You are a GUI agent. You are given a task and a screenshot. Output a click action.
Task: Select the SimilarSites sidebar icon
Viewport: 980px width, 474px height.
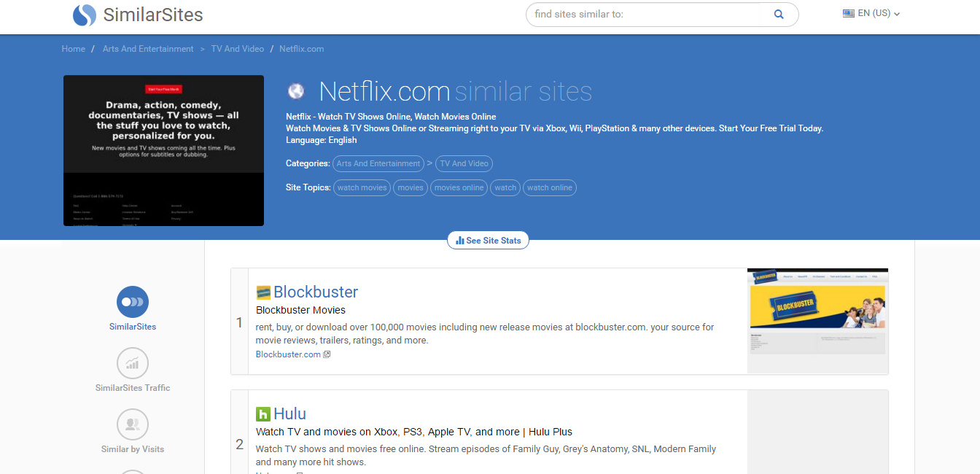pos(133,301)
